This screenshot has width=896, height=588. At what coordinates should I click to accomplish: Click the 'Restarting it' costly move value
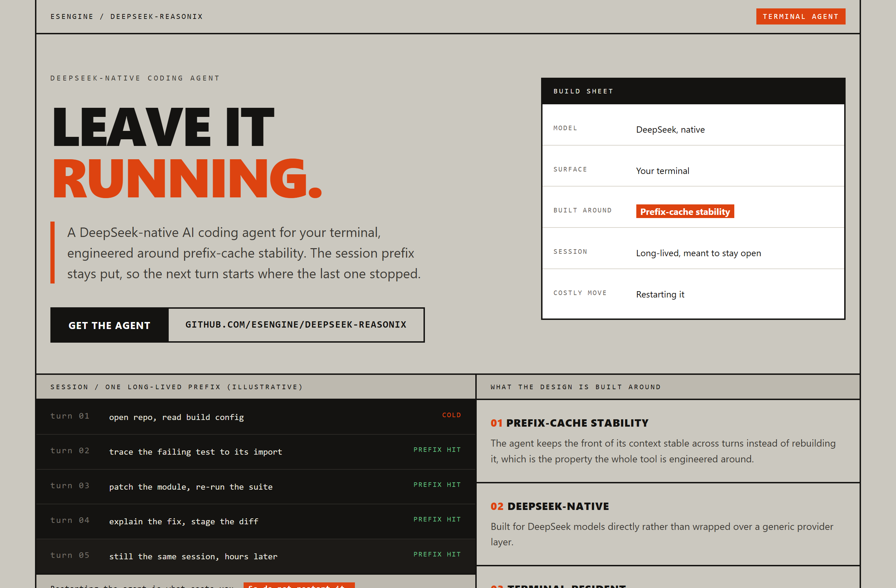[x=660, y=294]
